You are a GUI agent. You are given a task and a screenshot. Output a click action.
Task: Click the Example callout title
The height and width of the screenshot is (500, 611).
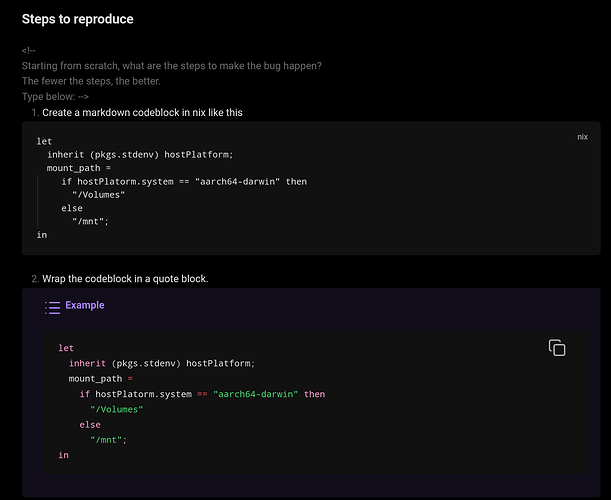85,305
